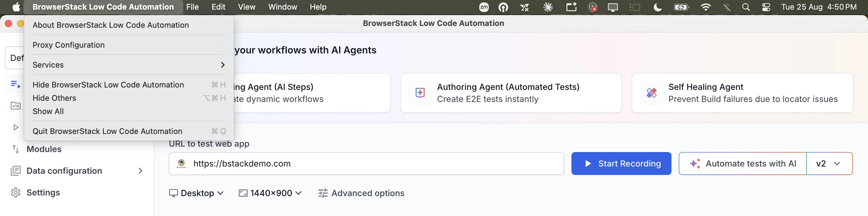Open Advanced options
The image size is (868, 216).
point(361,193)
